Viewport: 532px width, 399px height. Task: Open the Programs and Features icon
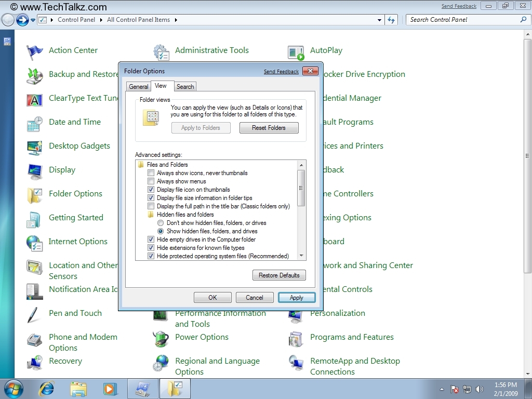coord(296,339)
